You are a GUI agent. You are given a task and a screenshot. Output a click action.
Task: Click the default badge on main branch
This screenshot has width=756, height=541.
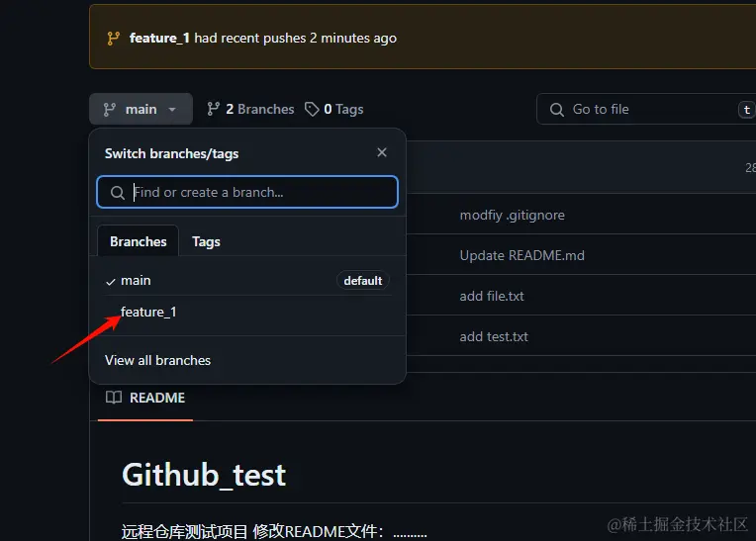click(x=362, y=280)
